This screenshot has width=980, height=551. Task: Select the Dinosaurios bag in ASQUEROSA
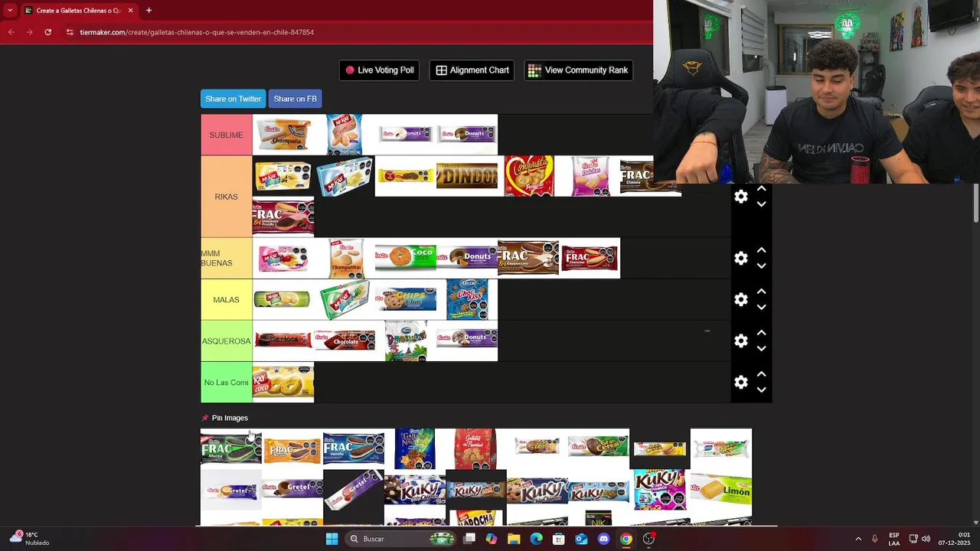406,341
